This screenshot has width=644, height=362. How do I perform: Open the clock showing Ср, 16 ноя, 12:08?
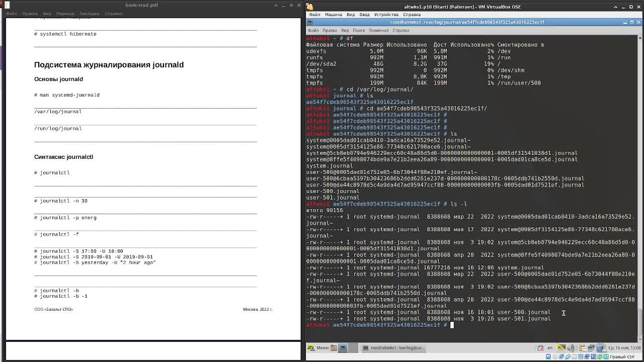click(624, 348)
